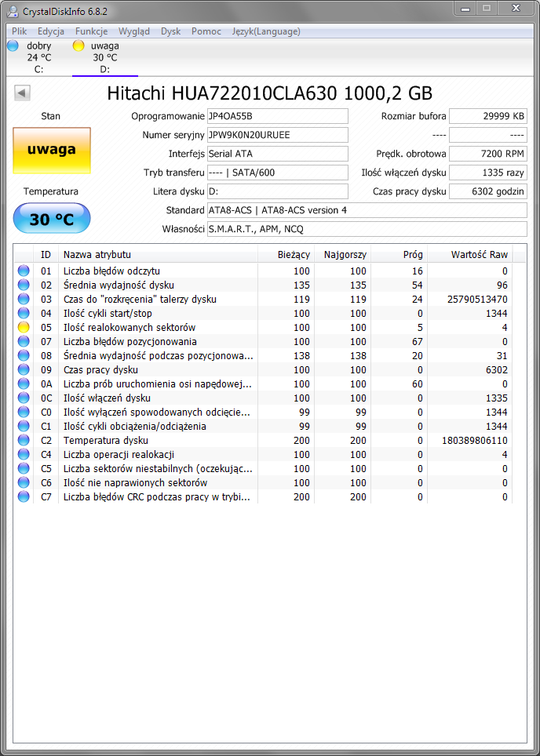Click the yellow warning icon for attribute 05

(x=24, y=327)
